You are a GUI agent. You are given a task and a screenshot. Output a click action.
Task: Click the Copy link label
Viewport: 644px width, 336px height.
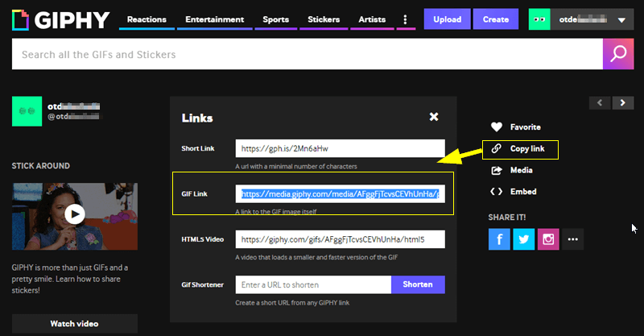527,149
